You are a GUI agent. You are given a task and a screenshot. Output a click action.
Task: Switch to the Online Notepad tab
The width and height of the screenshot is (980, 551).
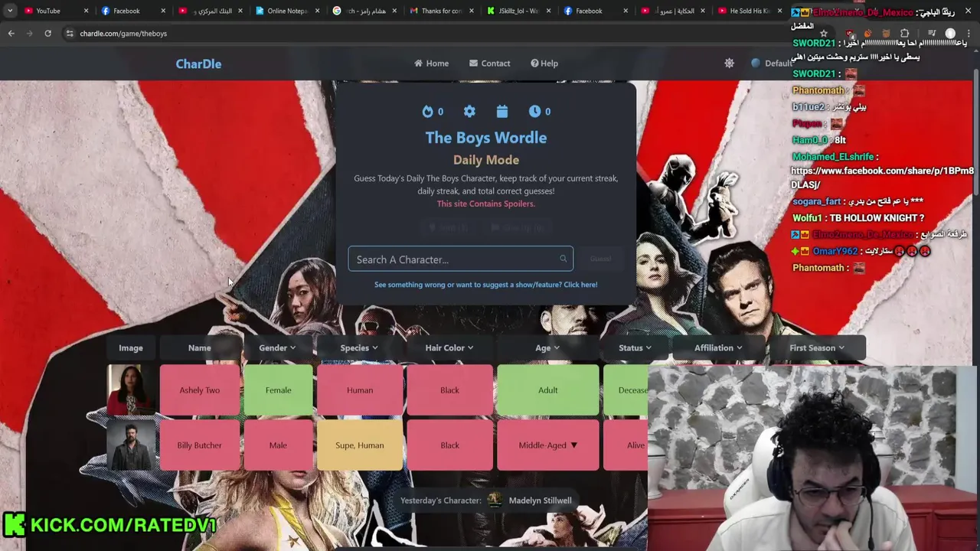(287, 11)
